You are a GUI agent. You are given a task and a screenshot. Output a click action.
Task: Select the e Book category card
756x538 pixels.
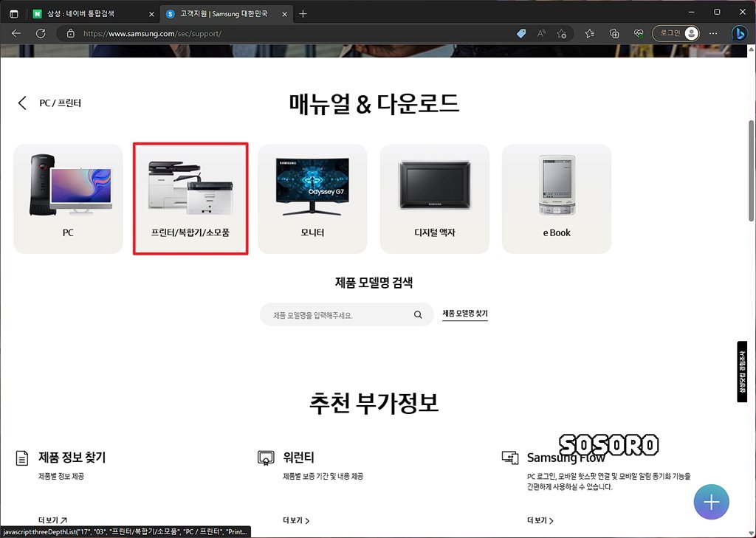(557, 199)
